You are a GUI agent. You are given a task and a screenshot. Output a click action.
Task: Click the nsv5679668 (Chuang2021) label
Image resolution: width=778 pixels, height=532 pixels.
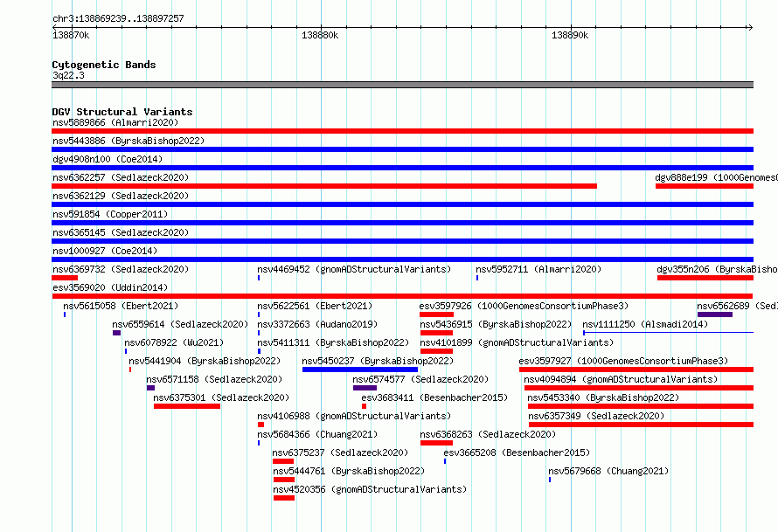pyautogui.click(x=608, y=471)
